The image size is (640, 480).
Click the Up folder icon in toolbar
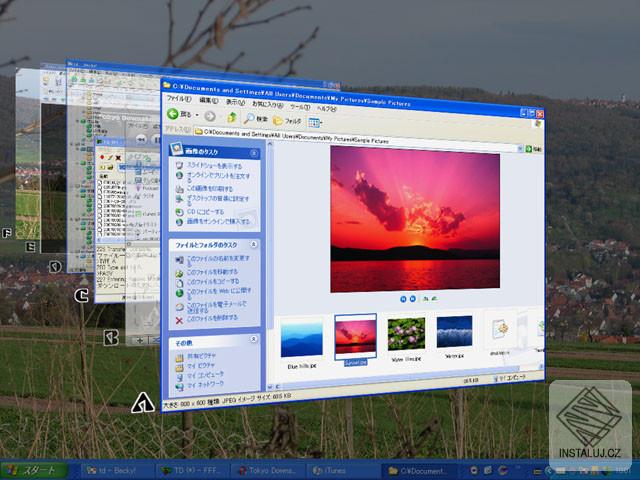[x=232, y=118]
